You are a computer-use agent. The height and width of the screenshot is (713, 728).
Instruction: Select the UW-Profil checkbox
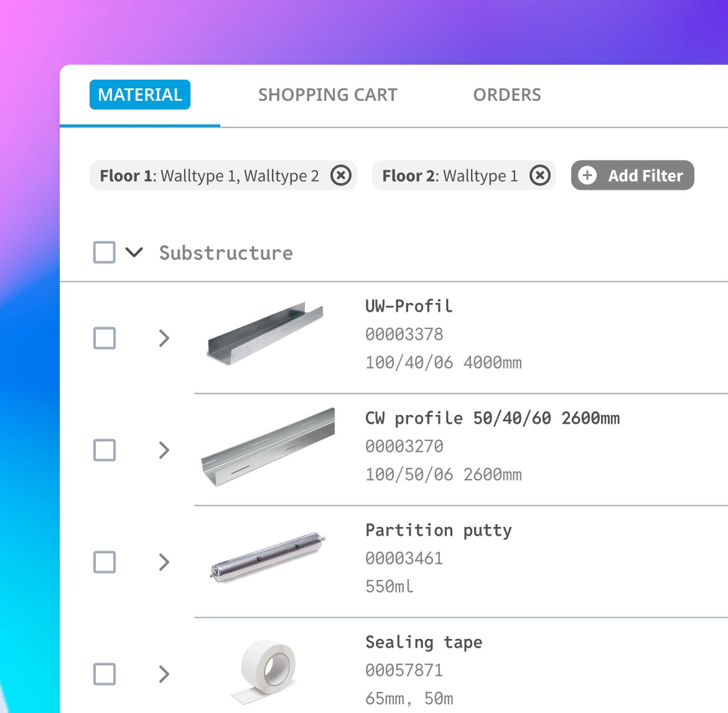click(x=104, y=338)
